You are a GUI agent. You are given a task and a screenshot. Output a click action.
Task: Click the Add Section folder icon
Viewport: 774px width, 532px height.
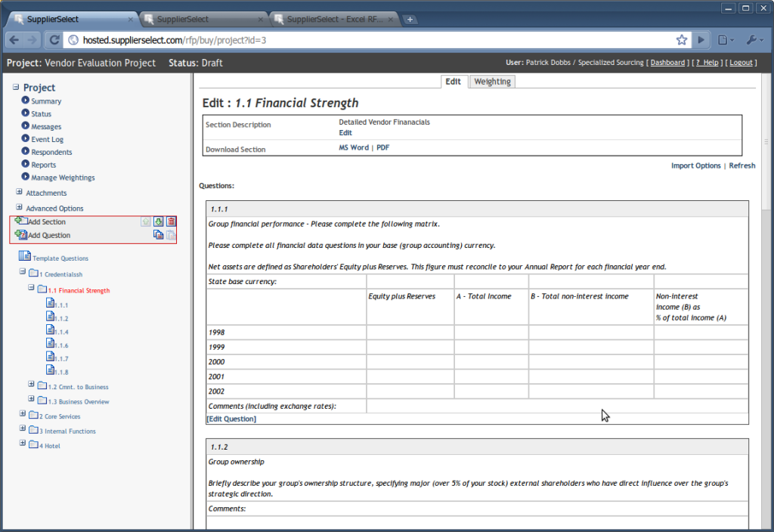[21, 221]
